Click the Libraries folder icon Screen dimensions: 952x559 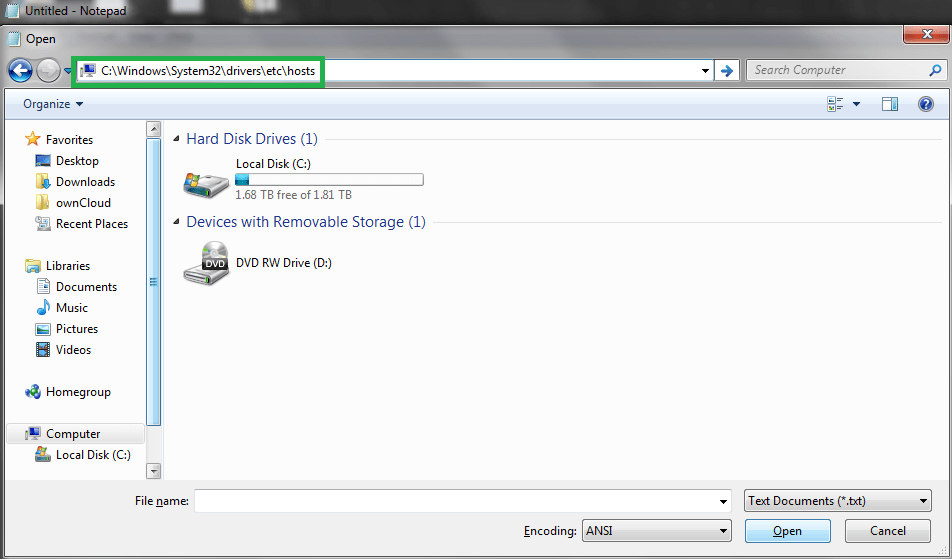(32, 266)
